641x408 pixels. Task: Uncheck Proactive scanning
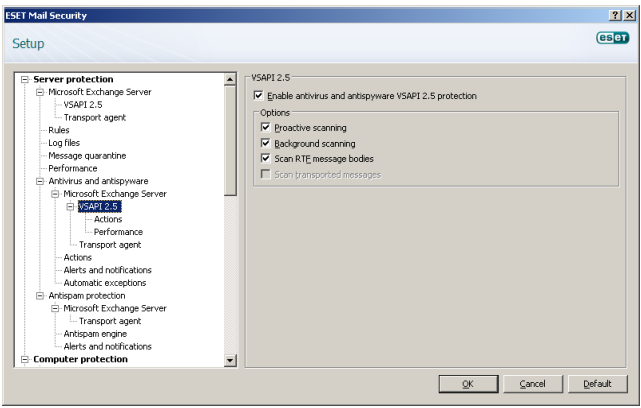coord(265,127)
